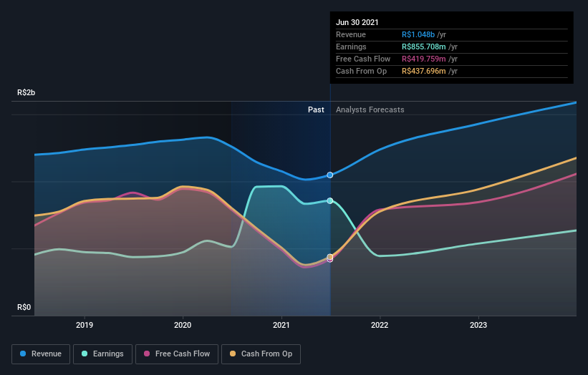Click the Analysts Forecasts label
This screenshot has height=375, width=588.
coord(370,109)
